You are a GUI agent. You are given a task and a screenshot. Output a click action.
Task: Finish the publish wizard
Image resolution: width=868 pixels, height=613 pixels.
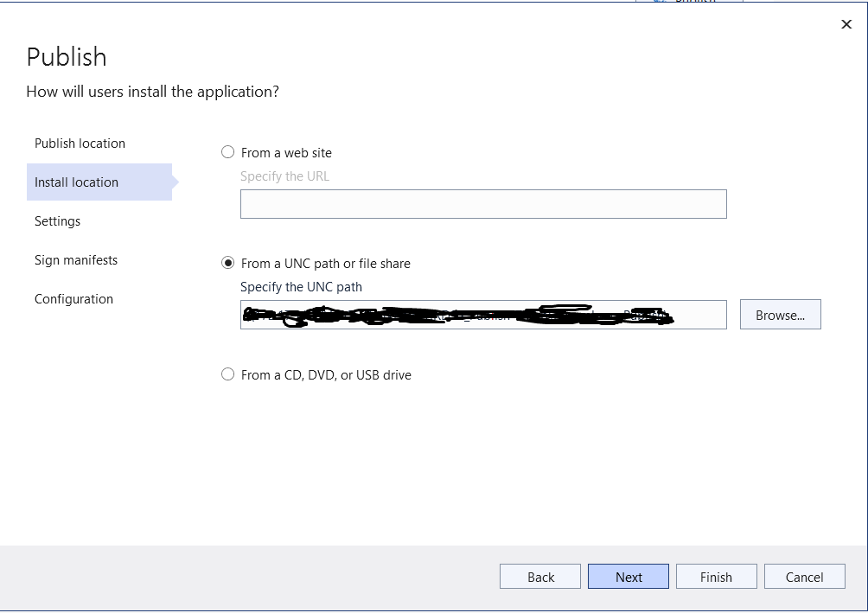[716, 576]
